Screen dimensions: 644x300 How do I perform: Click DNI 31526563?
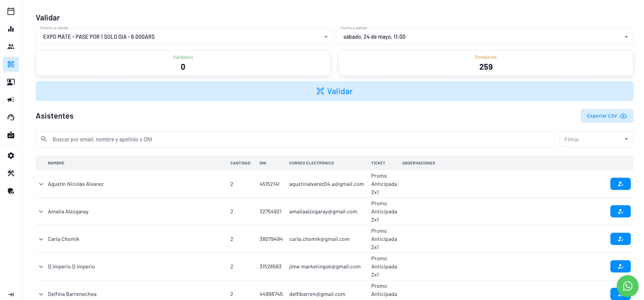point(270,267)
